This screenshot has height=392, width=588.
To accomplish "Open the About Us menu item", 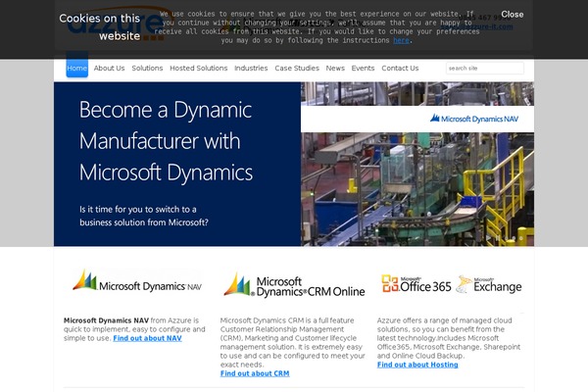I will point(109,68).
